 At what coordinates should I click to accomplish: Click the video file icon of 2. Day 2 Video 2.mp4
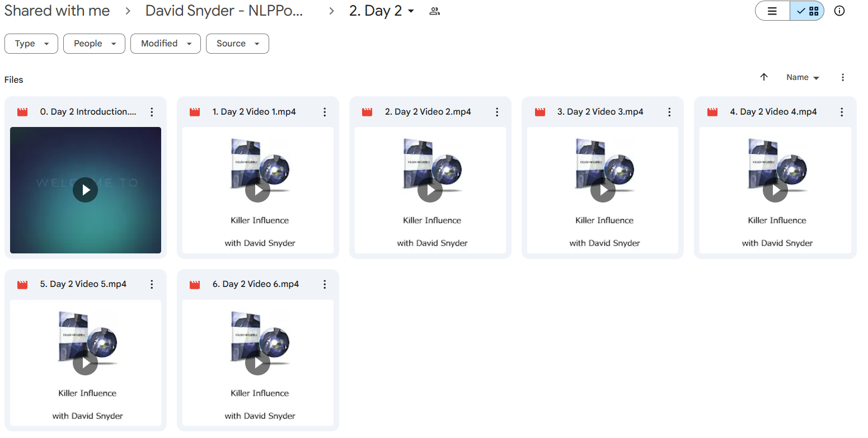[x=367, y=112]
